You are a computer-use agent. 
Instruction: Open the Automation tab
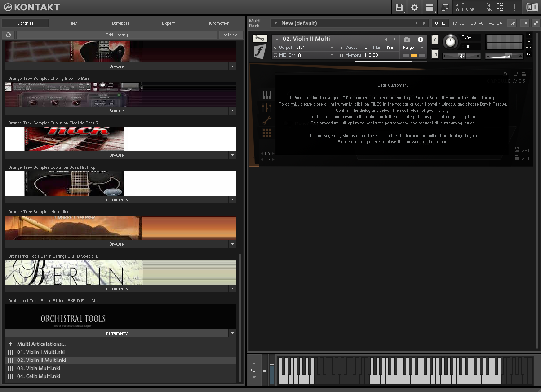coord(218,23)
